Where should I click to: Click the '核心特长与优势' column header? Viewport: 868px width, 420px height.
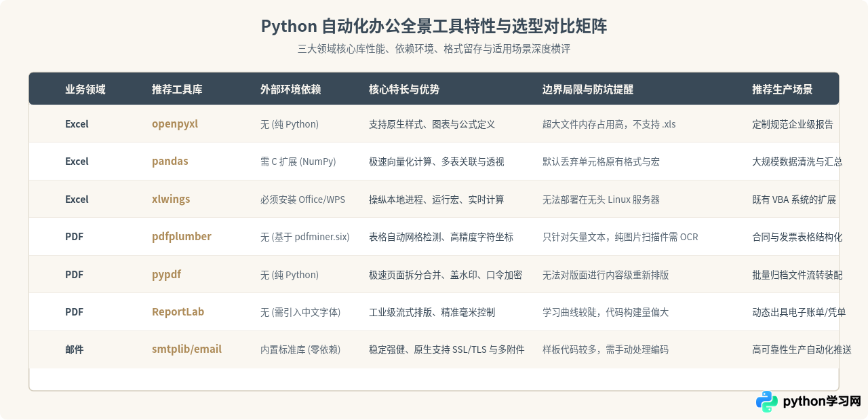click(x=404, y=90)
